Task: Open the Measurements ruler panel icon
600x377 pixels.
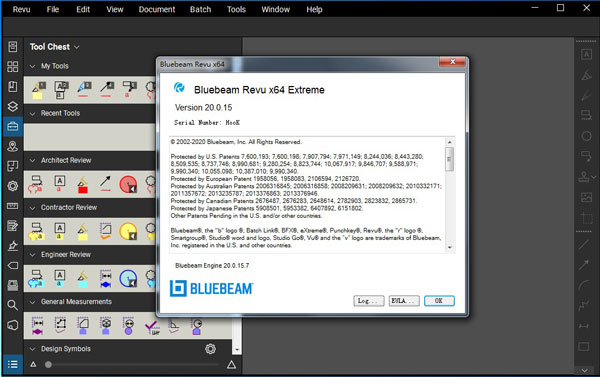Action: click(13, 206)
